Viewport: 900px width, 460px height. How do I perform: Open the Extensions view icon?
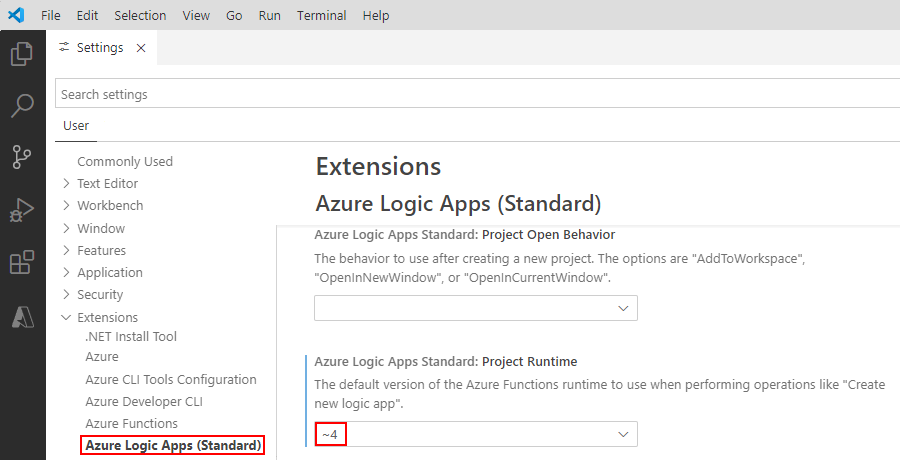point(22,262)
